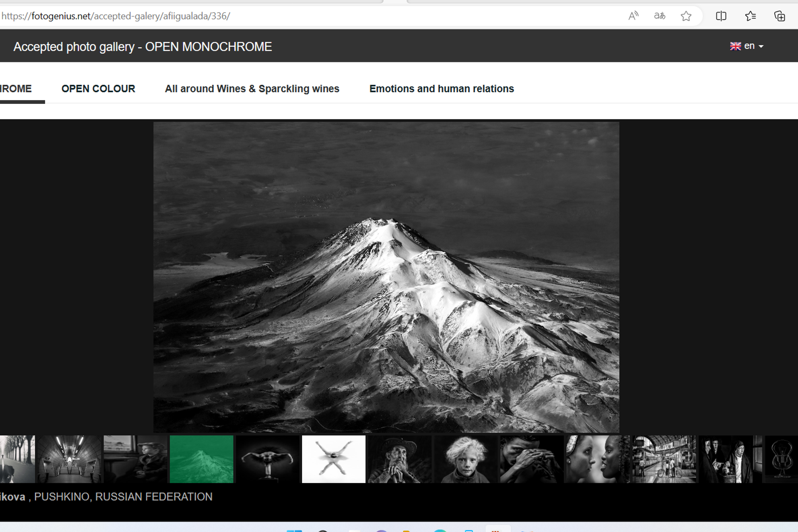Click the large mountain photo

386,277
